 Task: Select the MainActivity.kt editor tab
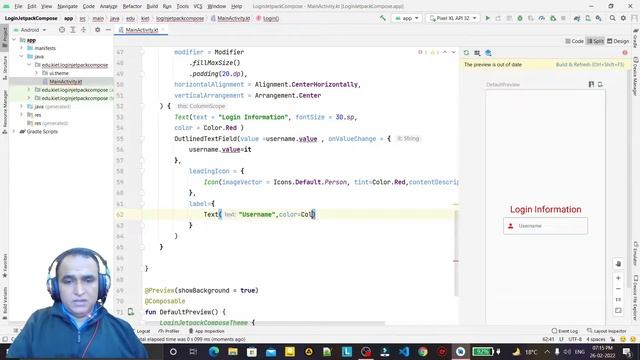tap(141, 30)
